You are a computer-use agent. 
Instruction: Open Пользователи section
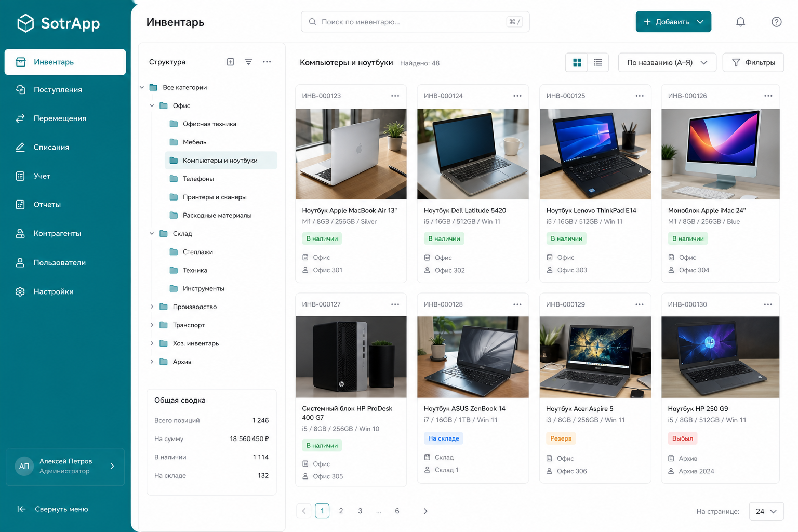(x=65, y=262)
